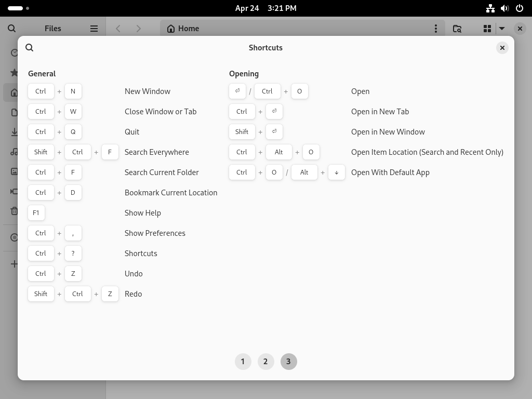Open the power menu icon

coord(520,8)
